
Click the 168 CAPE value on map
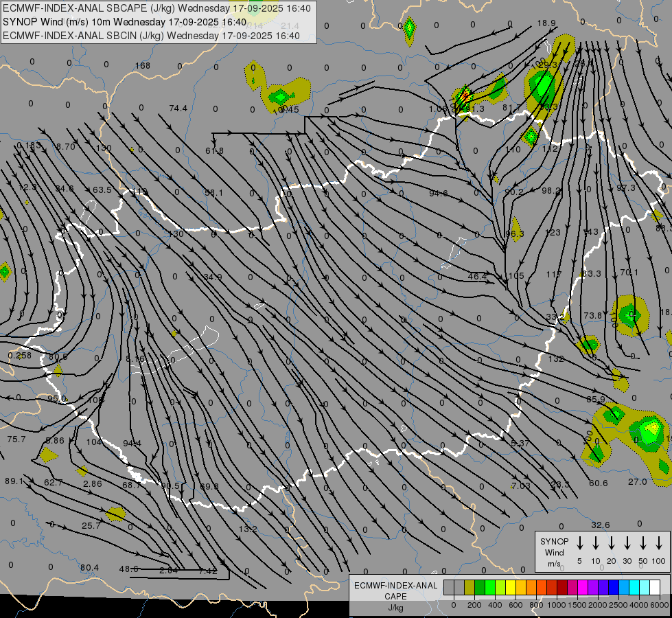(142, 66)
